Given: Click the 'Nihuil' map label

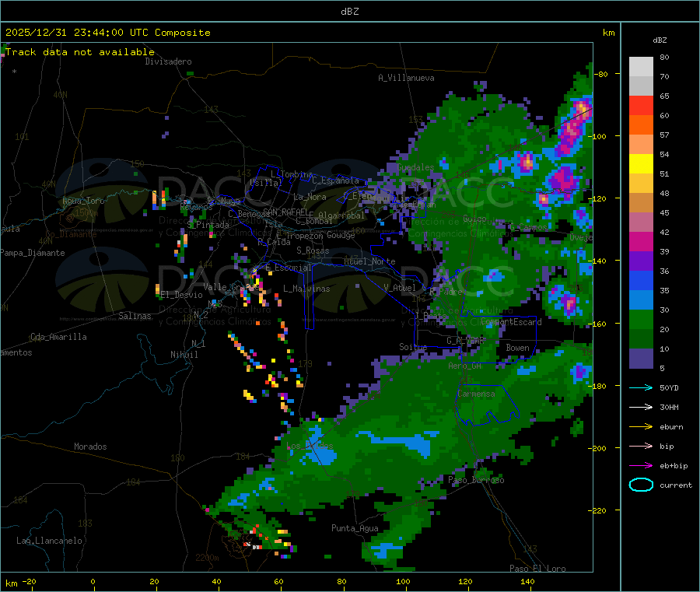Looking at the screenshot, I should pyautogui.click(x=184, y=355).
